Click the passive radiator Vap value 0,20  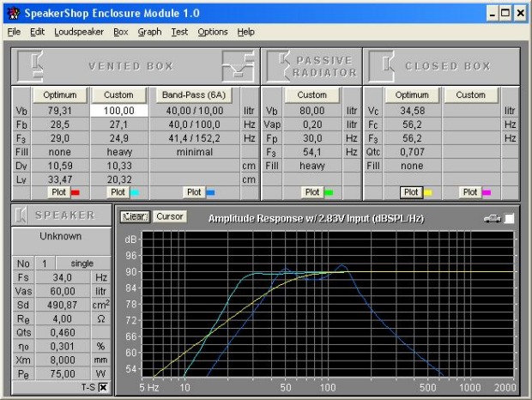[312, 124]
